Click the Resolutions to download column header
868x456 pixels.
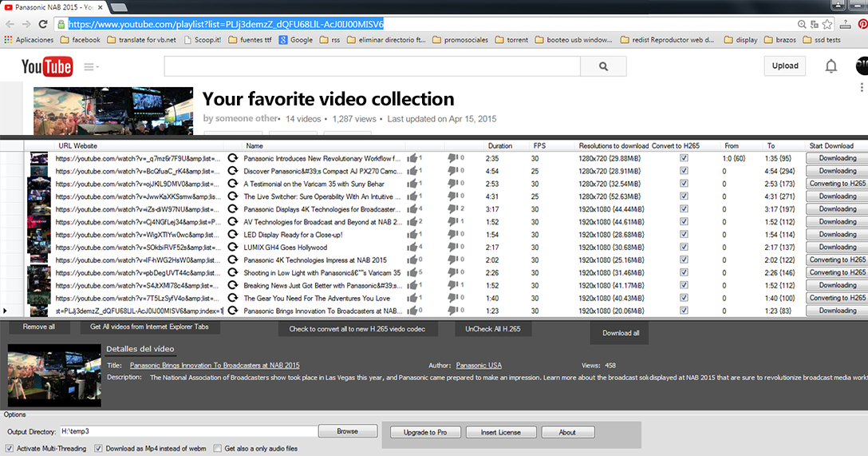(x=614, y=145)
